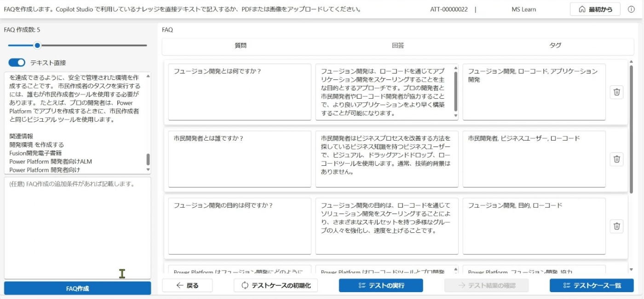Image resolution: width=644 pixels, height=299 pixels.
Task: Edit answer field starting フュージョン開発の目的は
Action: coord(387,226)
